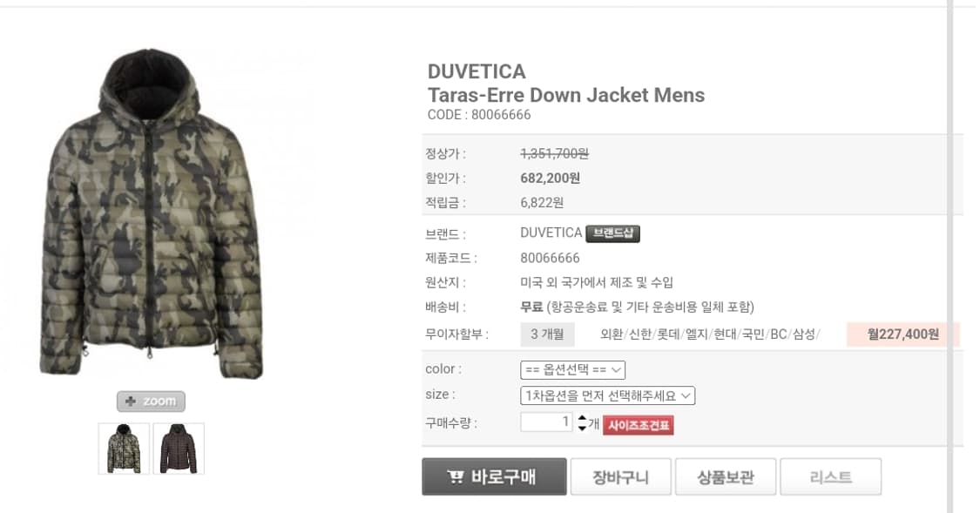Click the zoom button under the jacket image
The width and height of the screenshot is (980, 513).
(151, 402)
